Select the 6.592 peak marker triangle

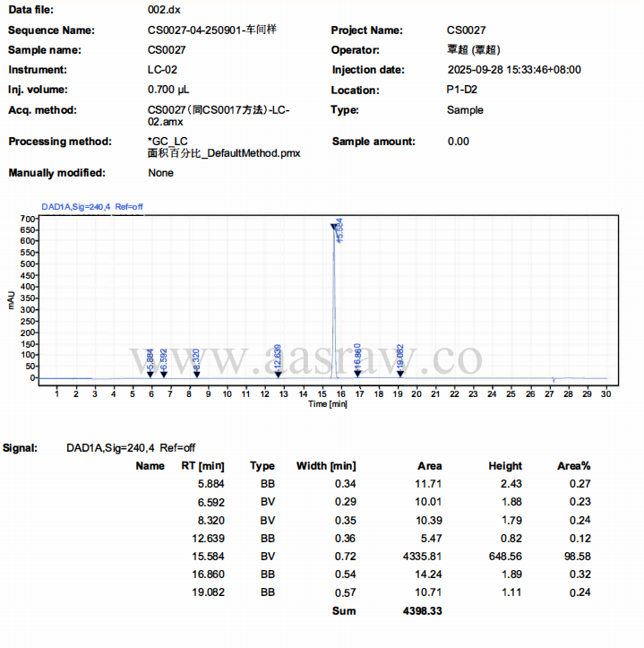164,374
